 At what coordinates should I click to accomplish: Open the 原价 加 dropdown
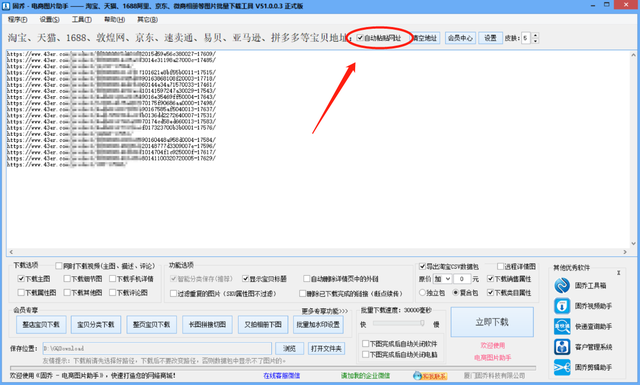pos(442,279)
